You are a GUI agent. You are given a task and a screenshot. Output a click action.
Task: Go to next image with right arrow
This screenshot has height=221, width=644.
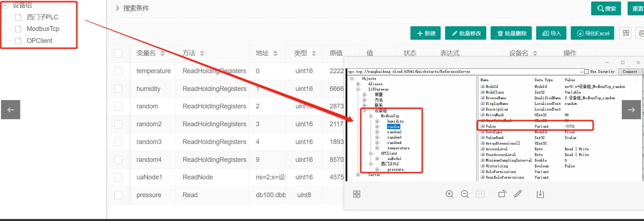[x=631, y=109]
